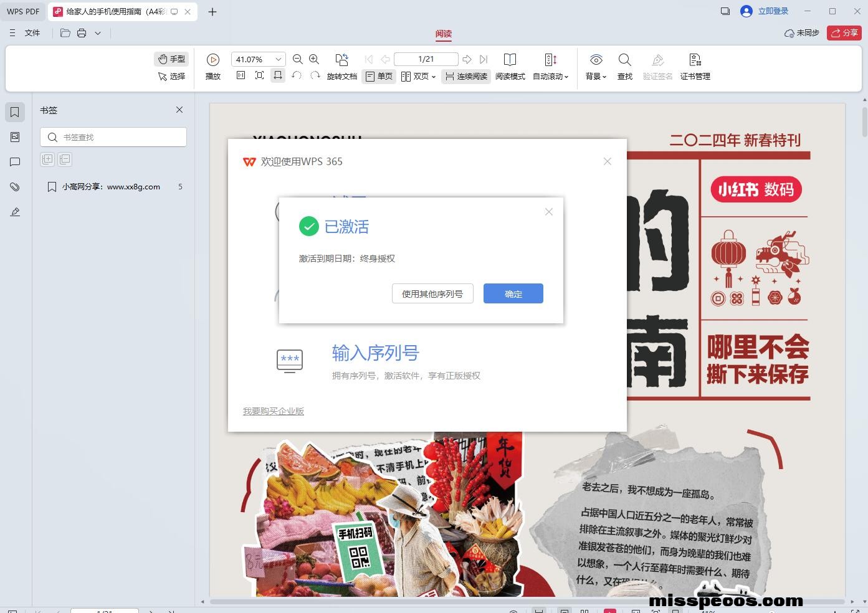This screenshot has width=868, height=613.
Task: Close the 欢迎使用WPS 365 dialog
Action: 608,161
